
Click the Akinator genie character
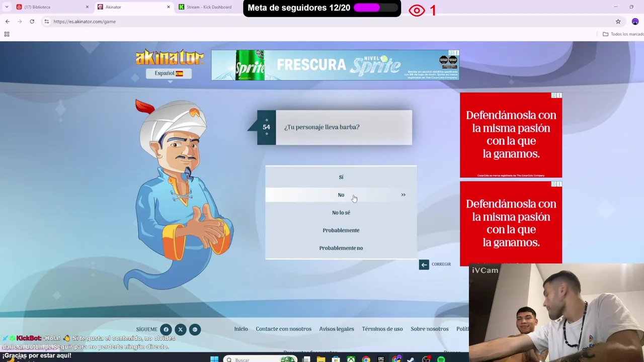point(179,194)
